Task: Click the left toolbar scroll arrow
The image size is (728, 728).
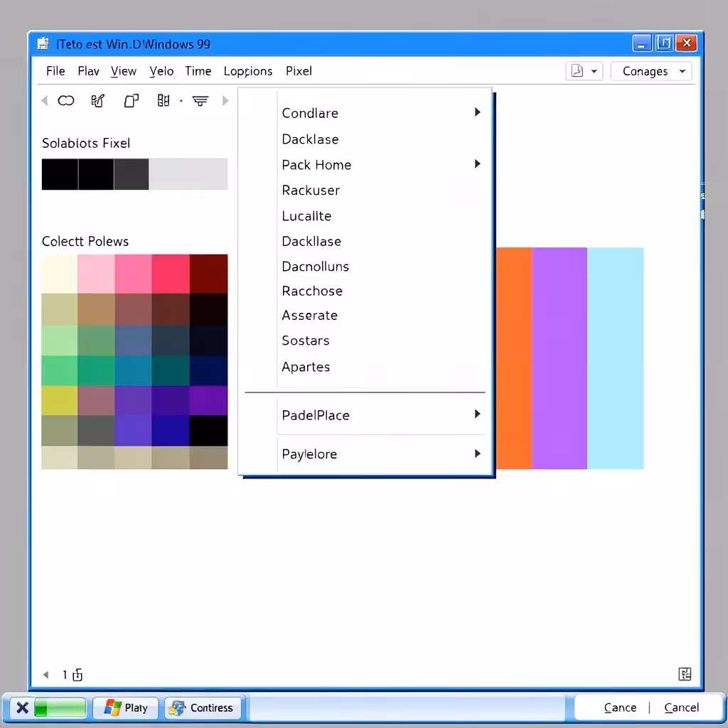Action: coord(45,101)
